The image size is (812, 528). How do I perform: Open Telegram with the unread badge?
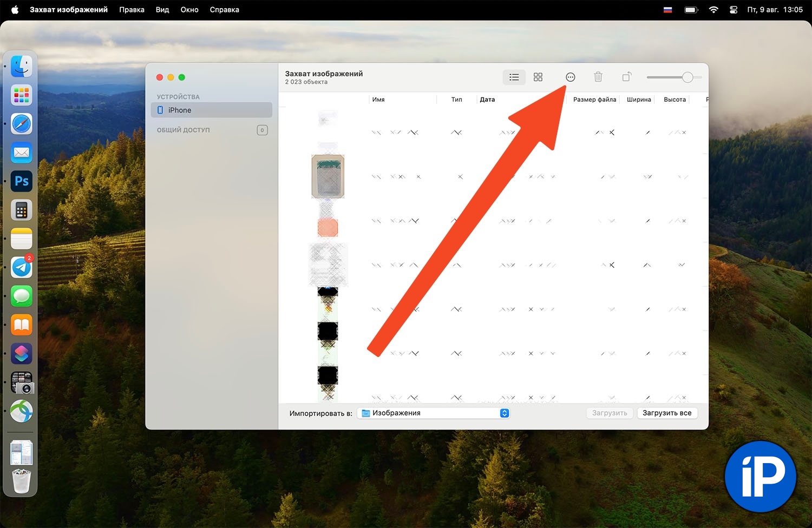coord(22,267)
